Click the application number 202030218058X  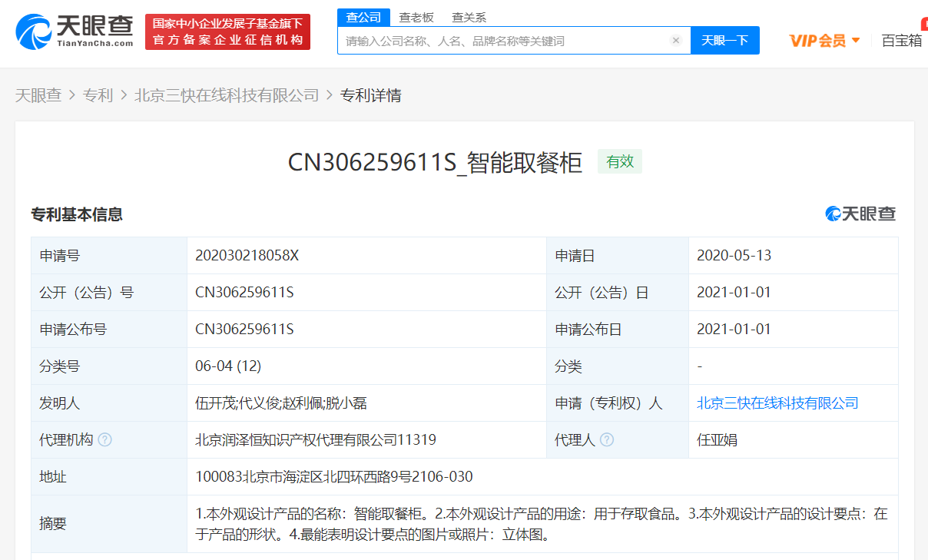pos(247,256)
